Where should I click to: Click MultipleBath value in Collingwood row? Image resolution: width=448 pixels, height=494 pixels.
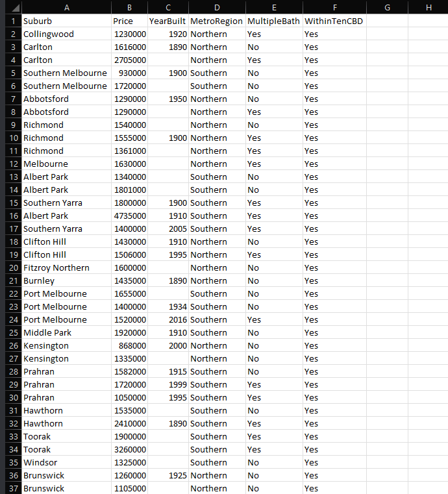[274, 34]
